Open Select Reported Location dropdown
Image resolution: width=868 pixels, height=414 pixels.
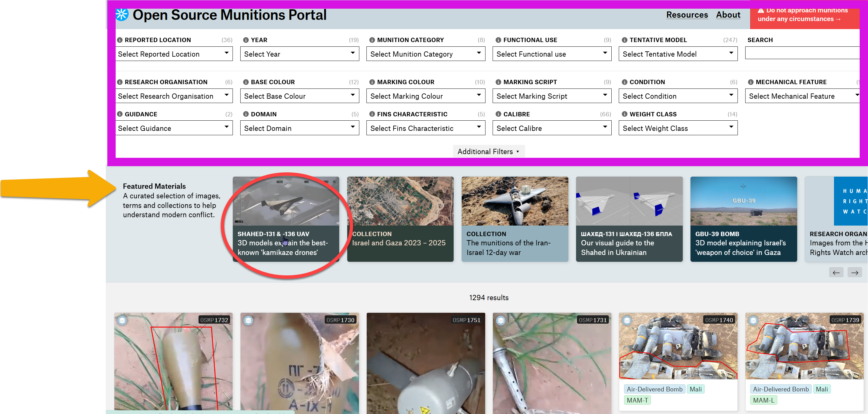(174, 54)
